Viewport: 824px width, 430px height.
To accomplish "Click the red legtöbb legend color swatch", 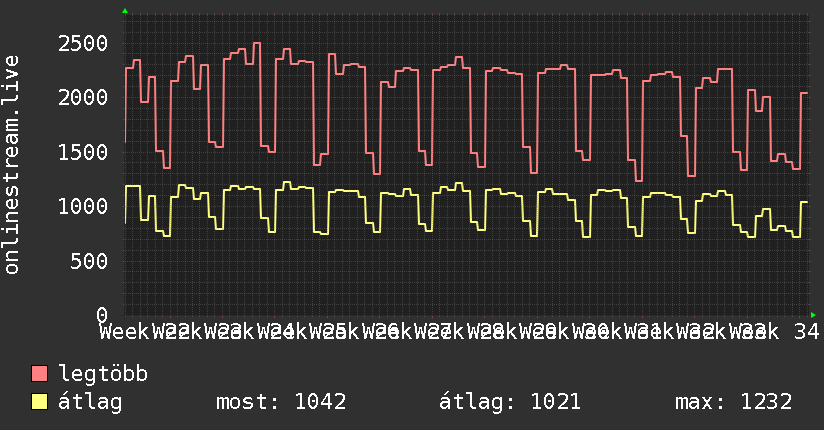I will click(x=39, y=374).
